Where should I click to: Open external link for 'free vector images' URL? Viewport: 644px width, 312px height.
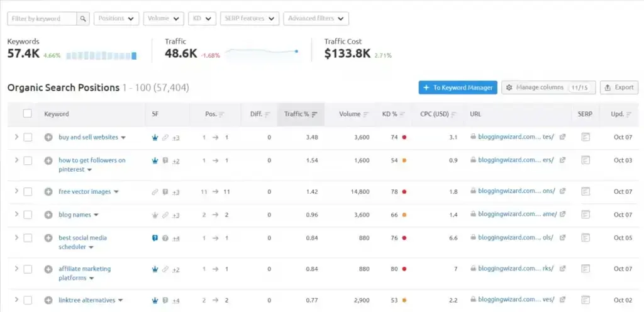tap(563, 191)
